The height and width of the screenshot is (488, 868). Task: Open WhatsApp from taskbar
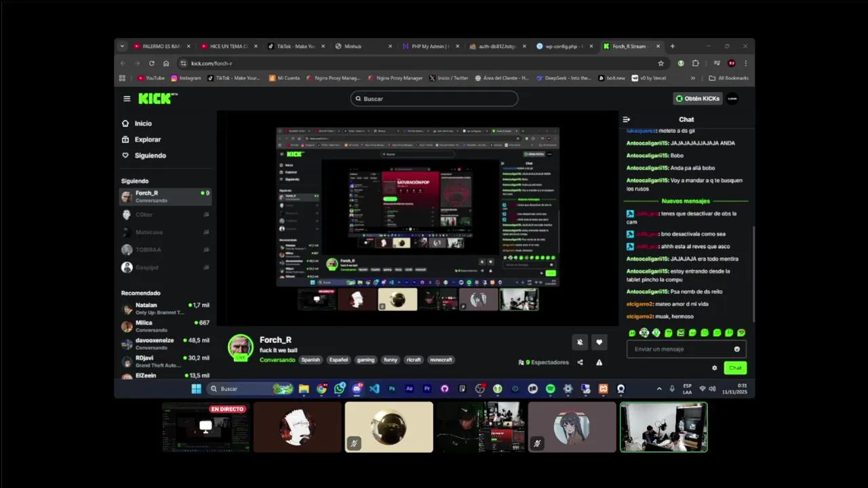click(x=339, y=388)
